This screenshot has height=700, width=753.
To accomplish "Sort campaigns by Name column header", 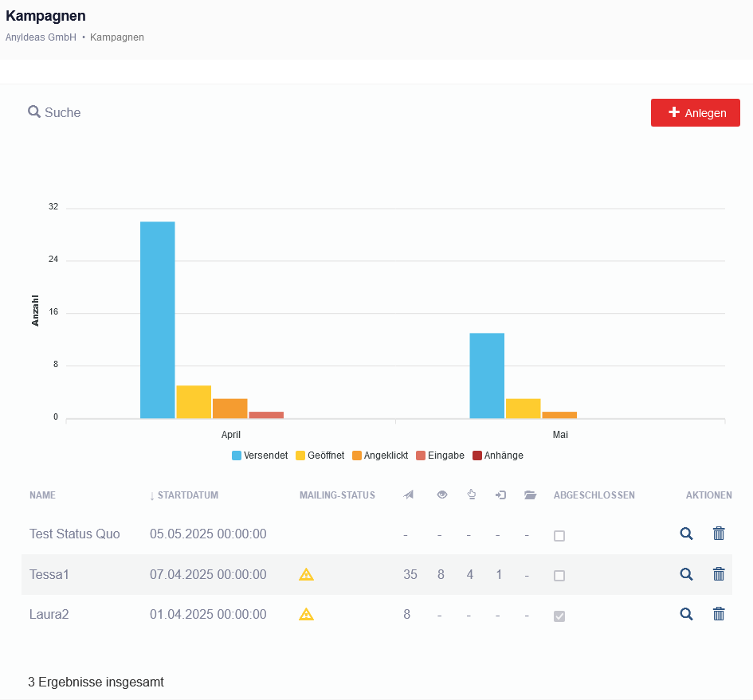I will tap(43, 495).
